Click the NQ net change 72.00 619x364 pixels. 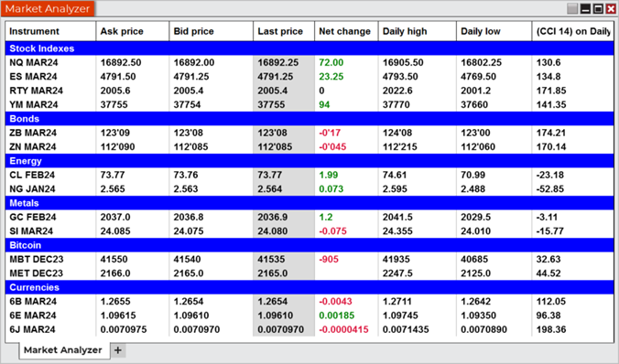[331, 62]
